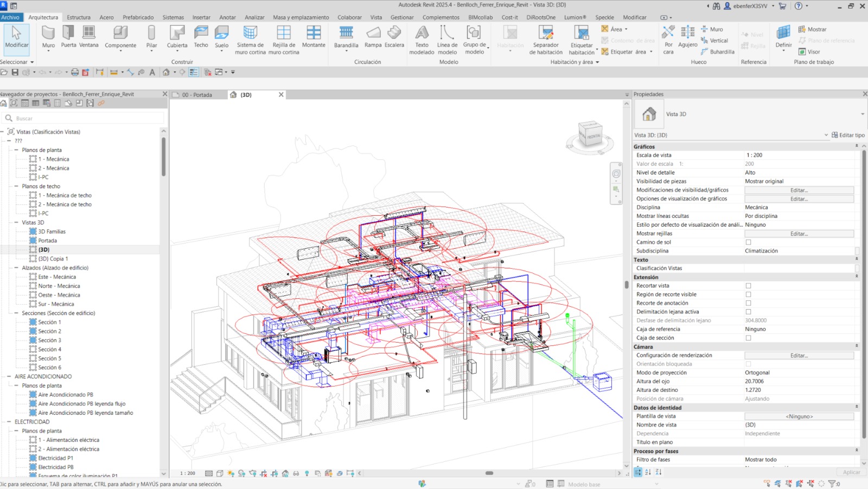Viewport: 868px width, 489px height.
Task: Click Editar for Configuración de renderización
Action: point(799,356)
